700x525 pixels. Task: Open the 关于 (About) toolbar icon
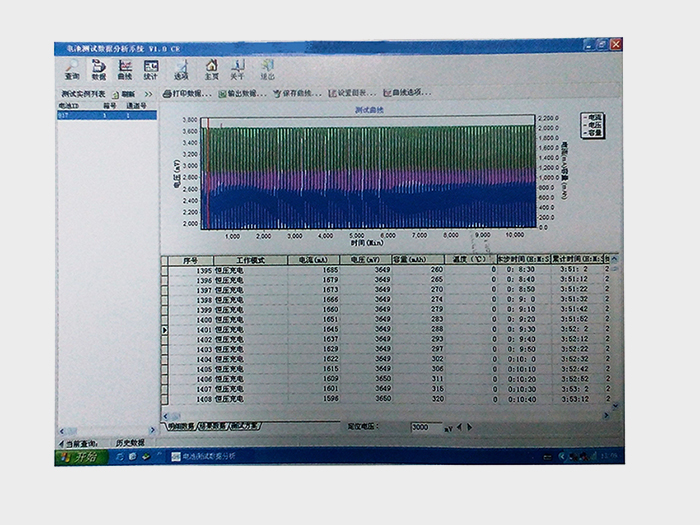[238, 69]
